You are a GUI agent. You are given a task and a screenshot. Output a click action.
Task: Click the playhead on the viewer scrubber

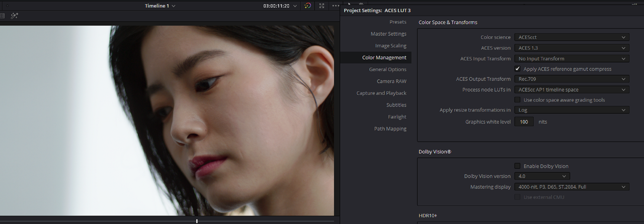pos(197,221)
